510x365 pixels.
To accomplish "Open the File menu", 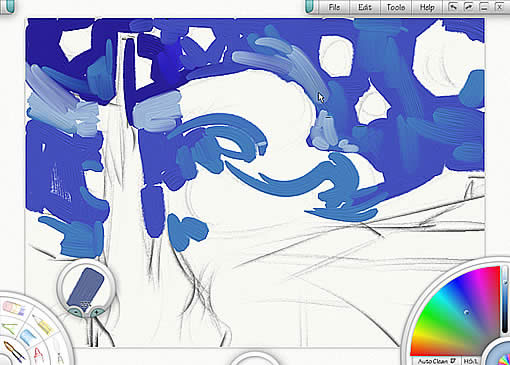I will [x=334, y=7].
